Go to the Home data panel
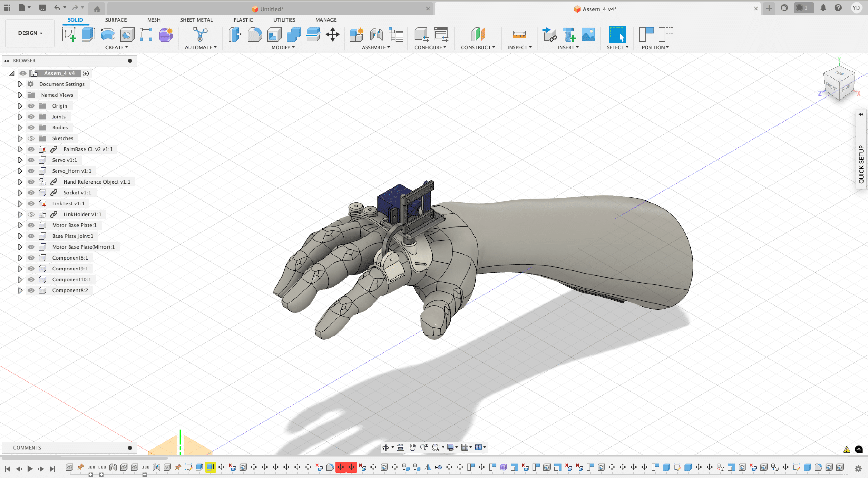 click(x=97, y=9)
